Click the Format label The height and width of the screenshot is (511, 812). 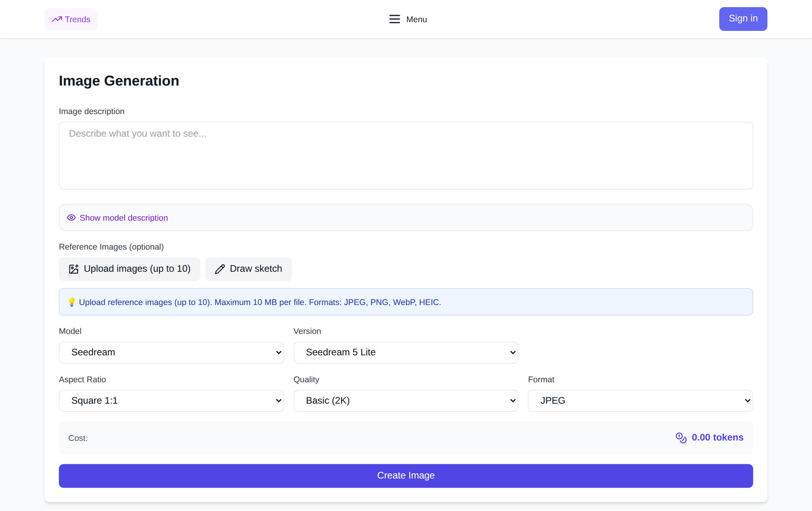point(541,379)
